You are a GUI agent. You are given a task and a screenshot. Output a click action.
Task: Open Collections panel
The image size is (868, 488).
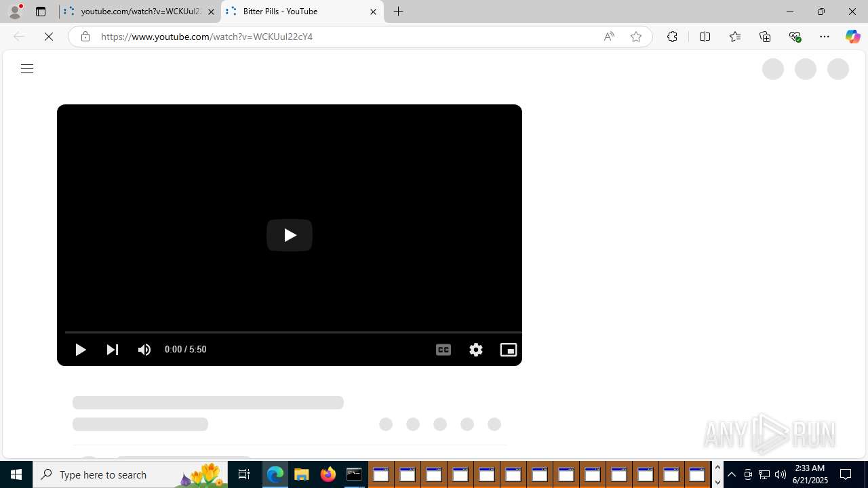point(765,37)
